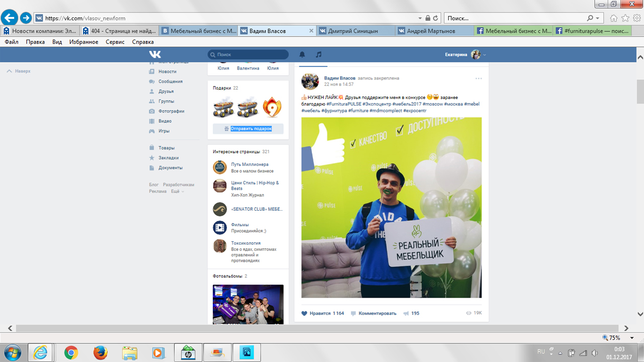Click the comment bubble icon under the post
Screen dimensions: 644x362
(x=353, y=313)
